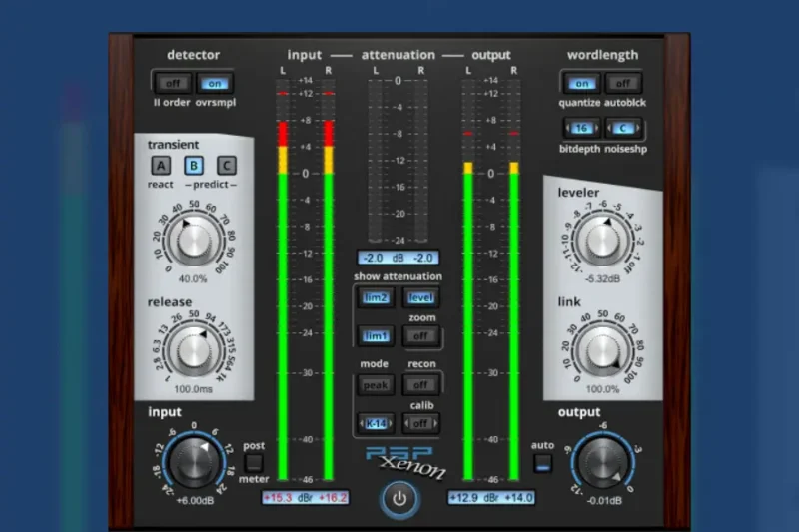Image resolution: width=799 pixels, height=532 pixels.
Task: Click the input left channel meter
Action: pos(283,279)
